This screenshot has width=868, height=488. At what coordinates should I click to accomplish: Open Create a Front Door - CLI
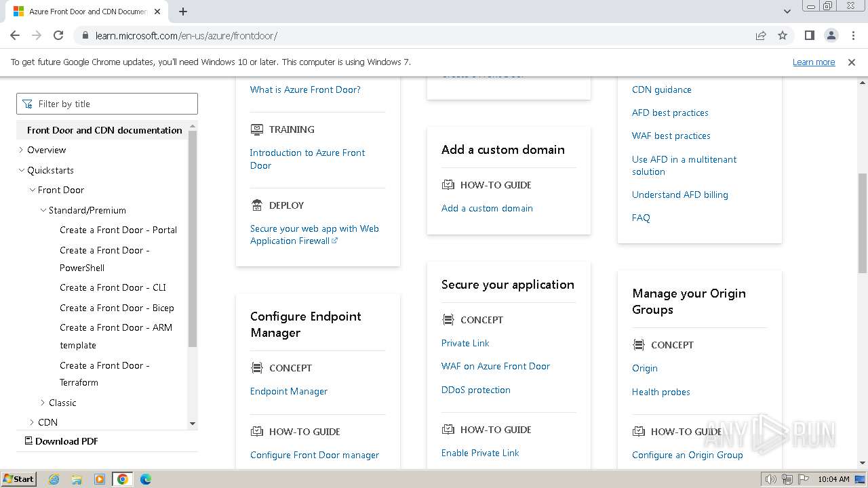click(113, 287)
